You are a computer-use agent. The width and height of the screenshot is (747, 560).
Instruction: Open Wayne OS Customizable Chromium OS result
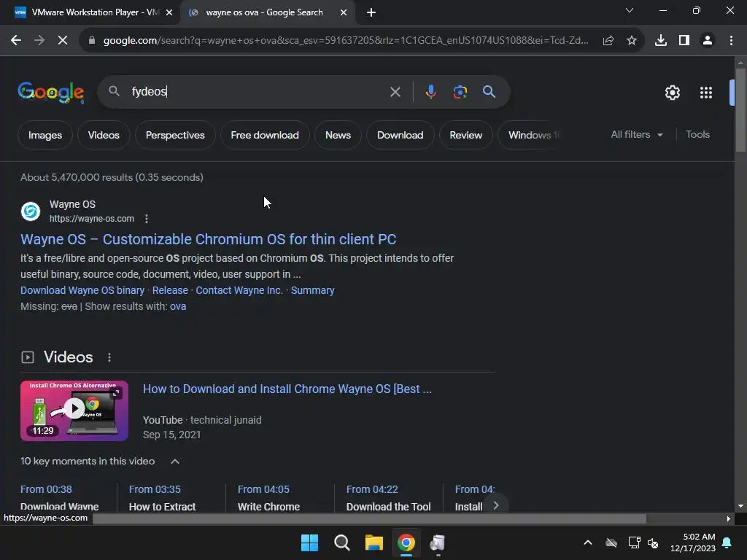pyautogui.click(x=208, y=239)
